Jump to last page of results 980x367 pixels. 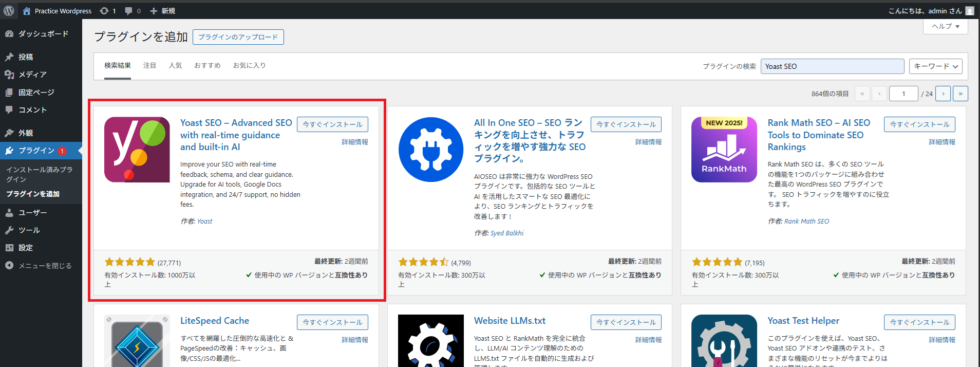pos(960,94)
